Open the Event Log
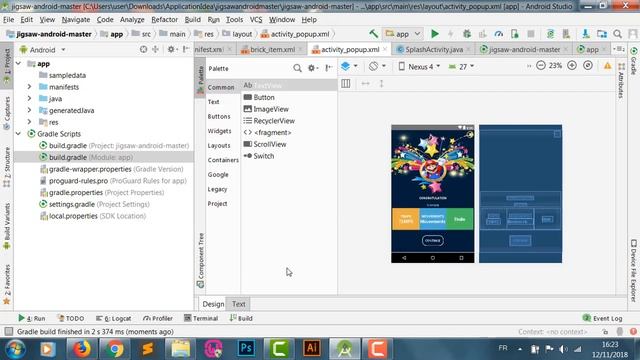The image size is (640, 360). [x=602, y=318]
